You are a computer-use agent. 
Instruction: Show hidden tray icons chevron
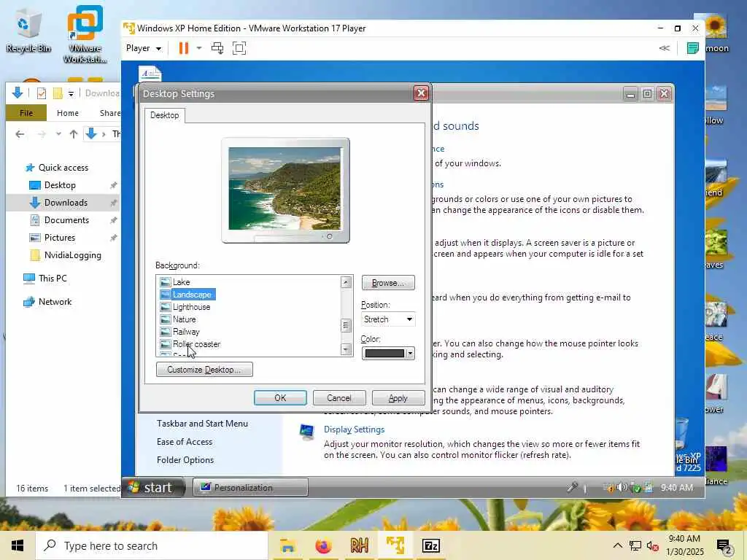617,545
